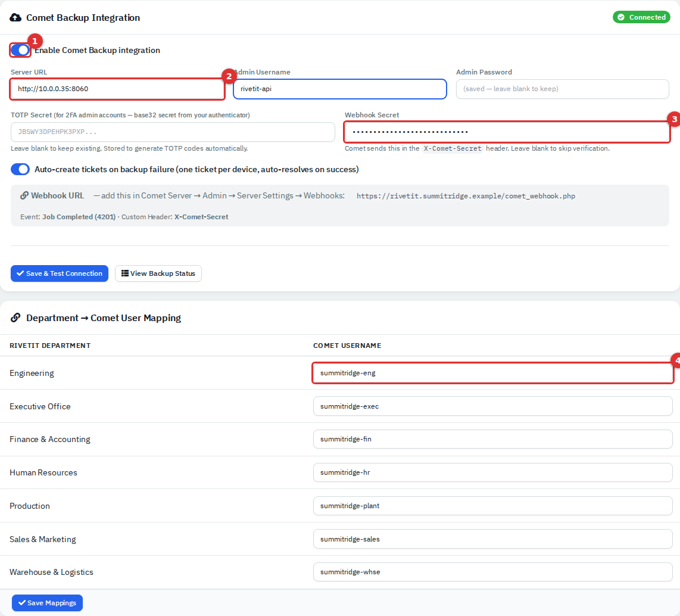The width and height of the screenshot is (680, 616).
Task: Click the Comet Backup Integration heading
Action: (x=83, y=18)
